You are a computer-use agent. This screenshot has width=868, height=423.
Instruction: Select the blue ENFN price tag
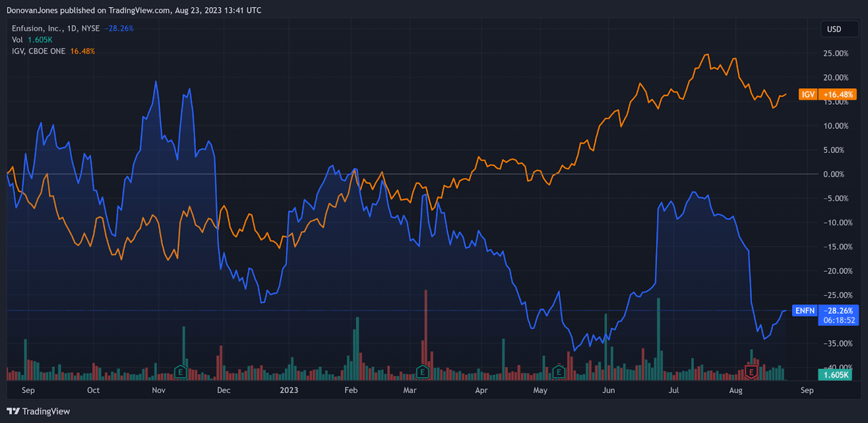[805, 310]
